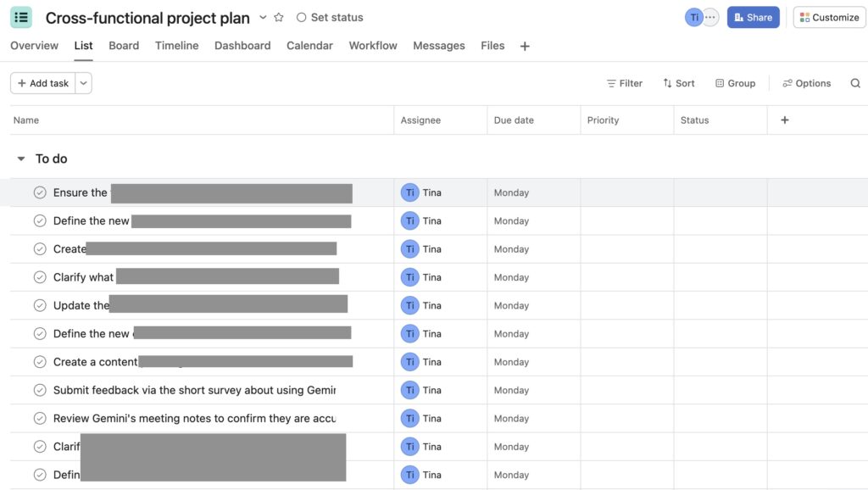Open project title dropdown chevron
The image size is (868, 490).
coord(263,18)
